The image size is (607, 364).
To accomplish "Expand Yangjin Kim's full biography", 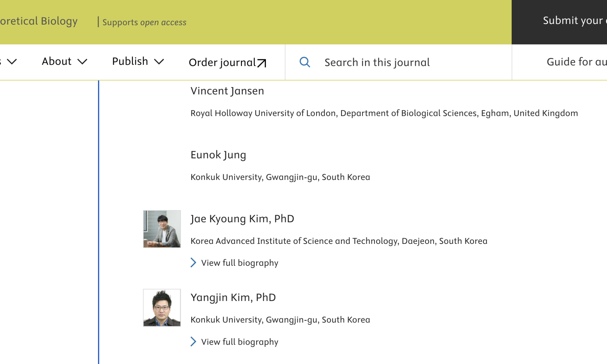I will (239, 342).
